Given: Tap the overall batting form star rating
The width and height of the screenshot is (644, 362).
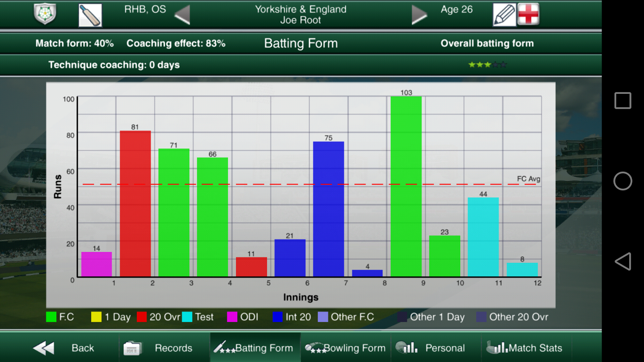Looking at the screenshot, I should click(x=487, y=65).
